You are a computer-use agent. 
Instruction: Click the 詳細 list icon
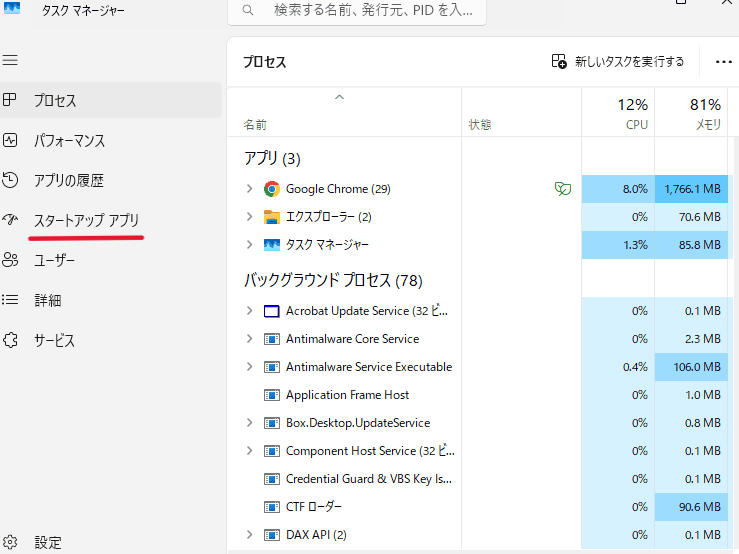tap(10, 299)
